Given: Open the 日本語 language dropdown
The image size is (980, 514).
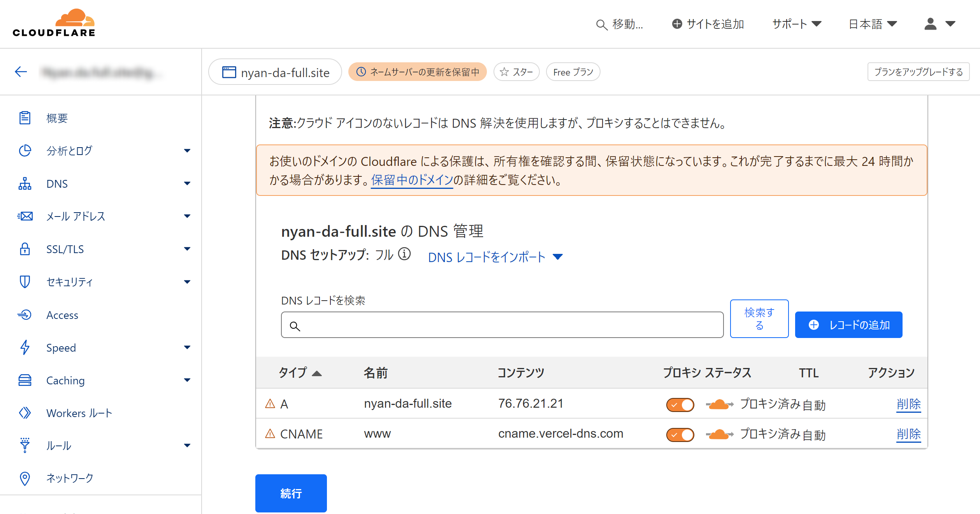Looking at the screenshot, I should coord(873,24).
